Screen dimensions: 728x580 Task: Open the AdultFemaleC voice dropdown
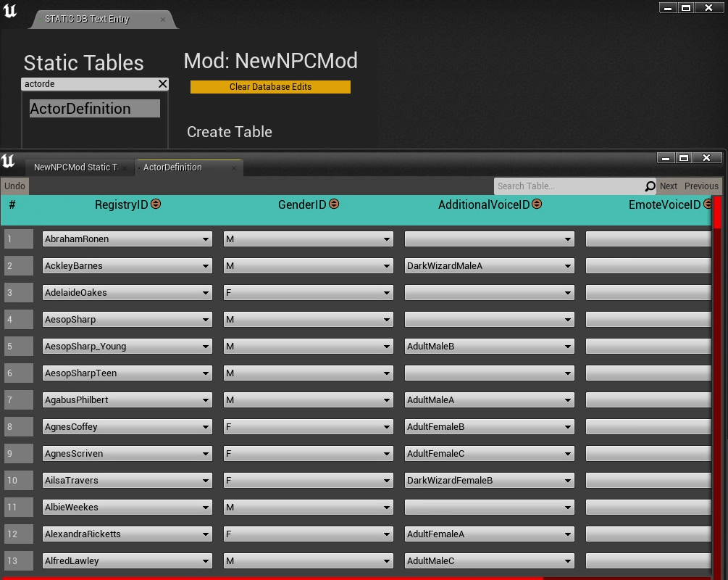[490, 454]
